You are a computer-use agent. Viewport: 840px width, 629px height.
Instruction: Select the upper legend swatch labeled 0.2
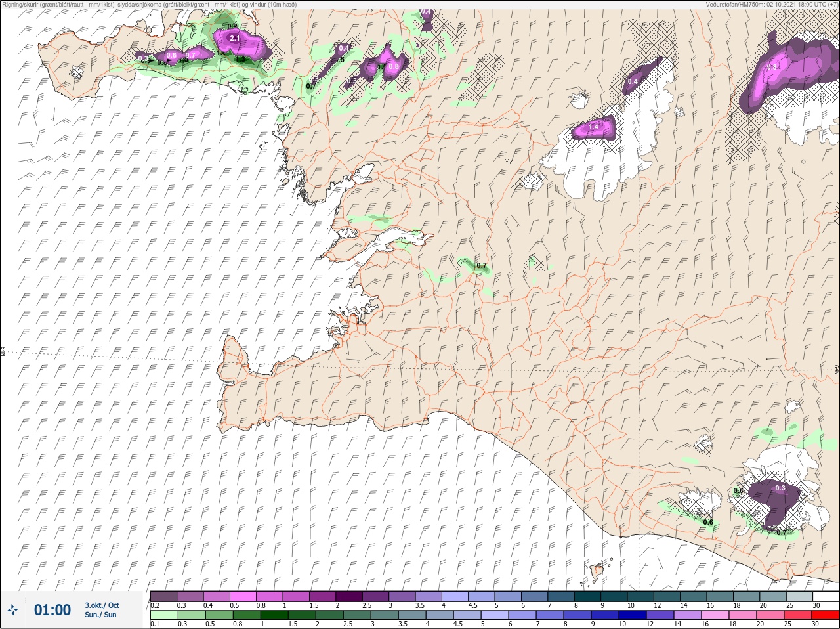point(163,596)
